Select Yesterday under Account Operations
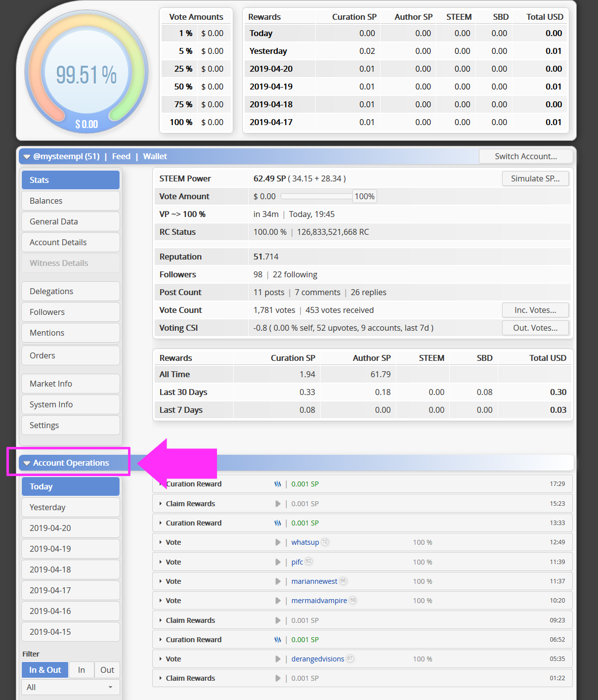598x700 pixels. (71, 507)
